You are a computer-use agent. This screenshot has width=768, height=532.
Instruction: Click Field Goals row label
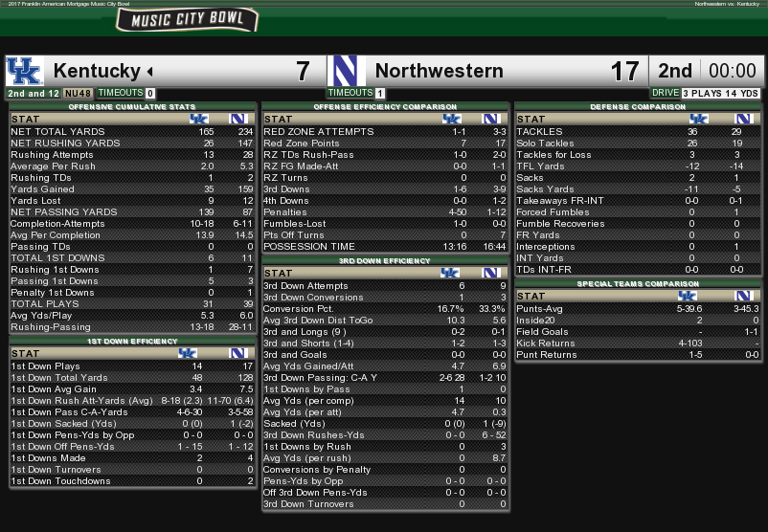542,332
